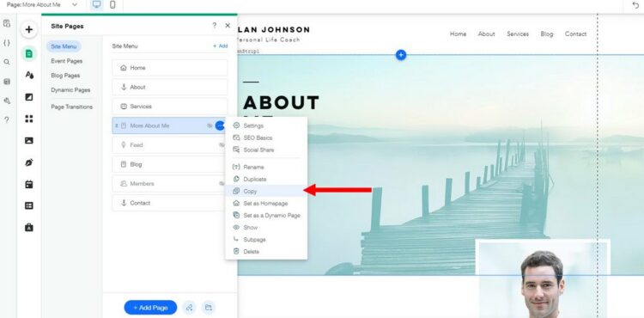Viewport: 644px width, 318px height.
Task: Open Site Design icon in left sidebar
Action: coord(28,75)
